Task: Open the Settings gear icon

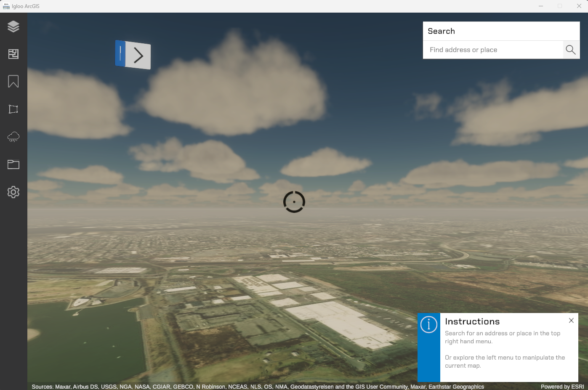Action: (x=13, y=192)
